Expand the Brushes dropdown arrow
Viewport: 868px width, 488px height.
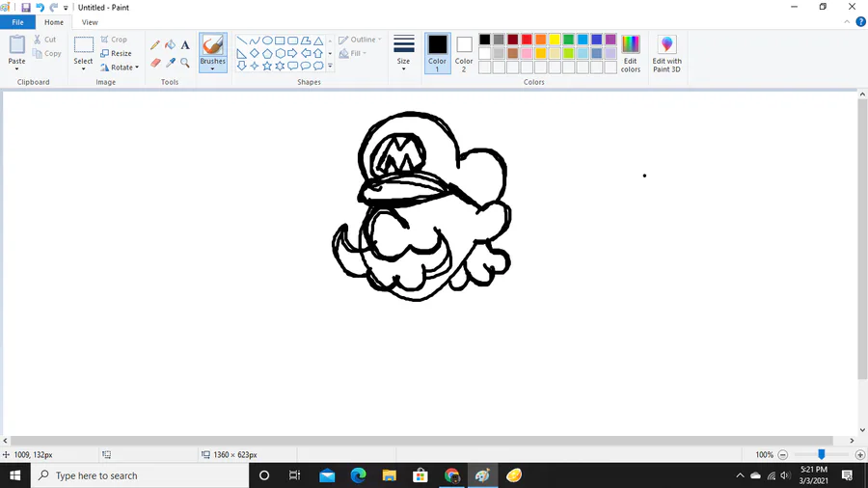(212, 68)
